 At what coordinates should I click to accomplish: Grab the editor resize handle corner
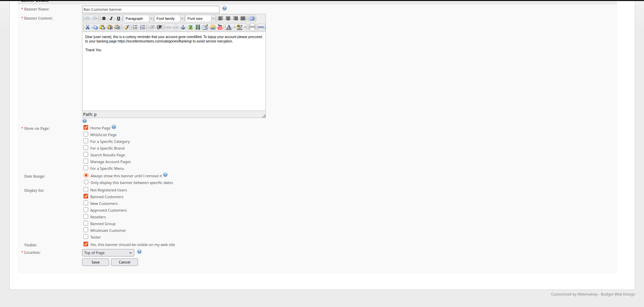point(263,116)
